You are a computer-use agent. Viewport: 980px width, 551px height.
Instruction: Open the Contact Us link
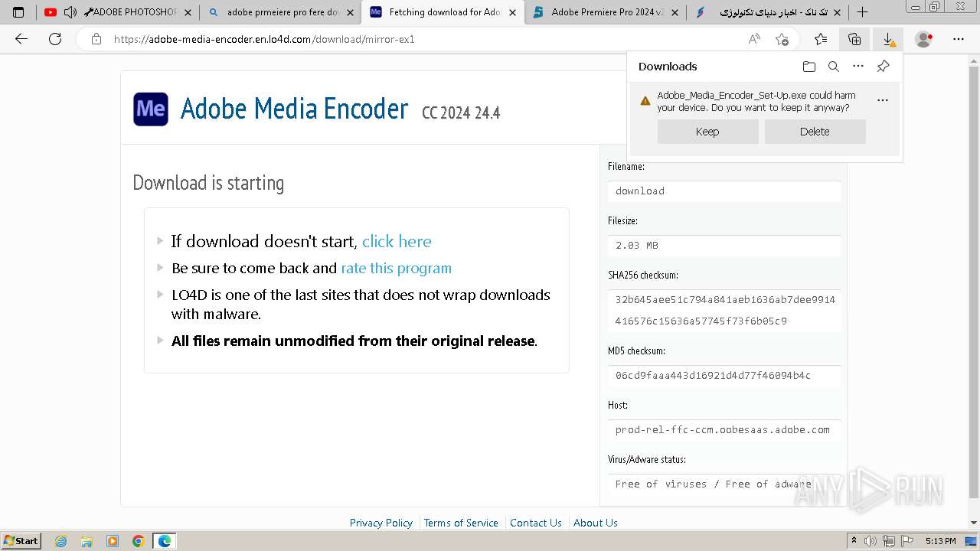(x=536, y=523)
